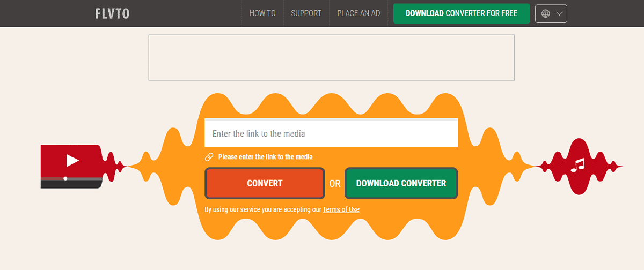Click the 'OR' text between buttons
This screenshot has width=644, height=270.
tap(335, 184)
